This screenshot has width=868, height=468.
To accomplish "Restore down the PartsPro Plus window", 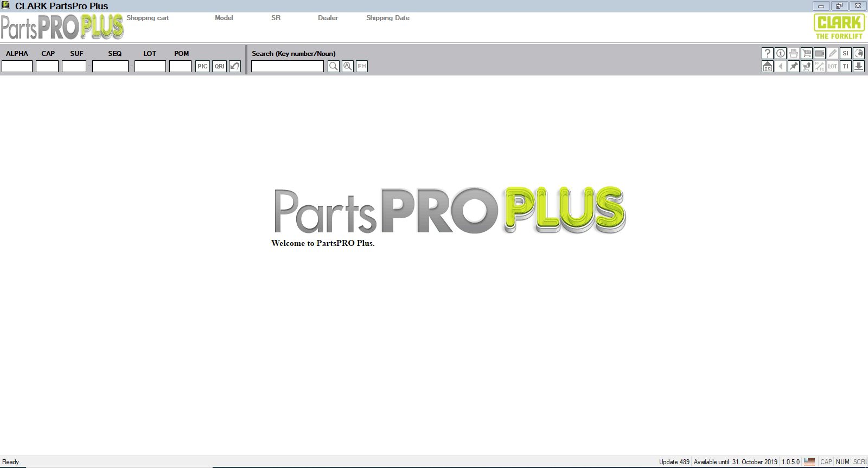I will click(839, 6).
